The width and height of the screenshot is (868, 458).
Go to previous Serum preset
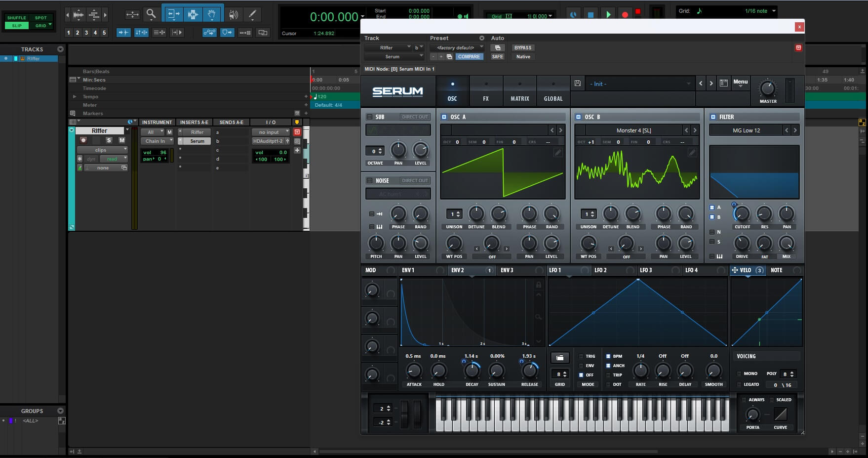[x=701, y=83]
